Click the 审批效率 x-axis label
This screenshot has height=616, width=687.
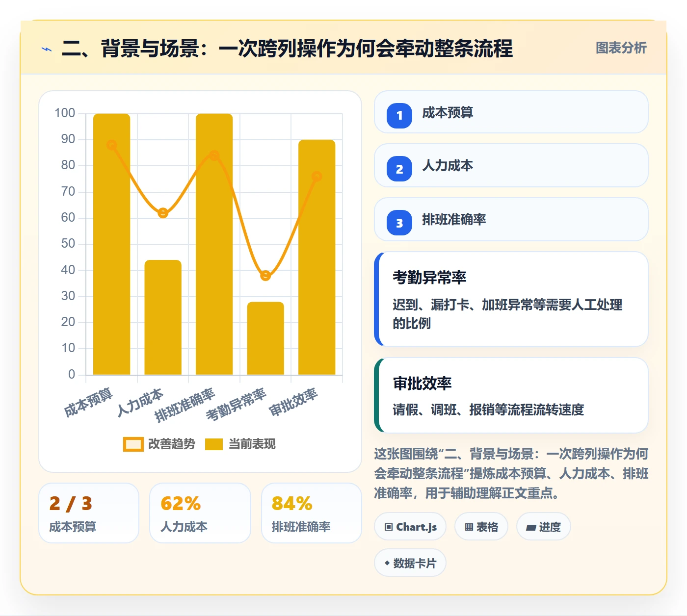[x=293, y=402]
